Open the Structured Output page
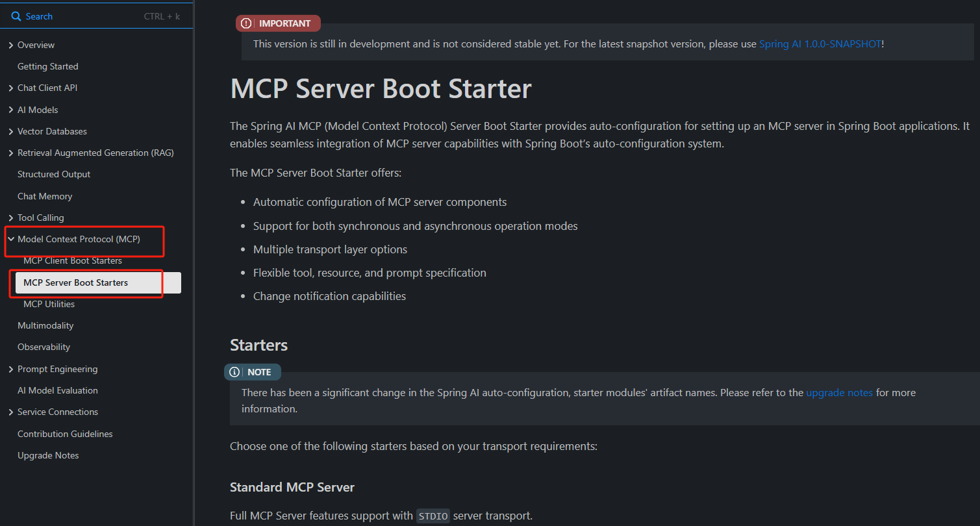980x526 pixels. coord(54,174)
